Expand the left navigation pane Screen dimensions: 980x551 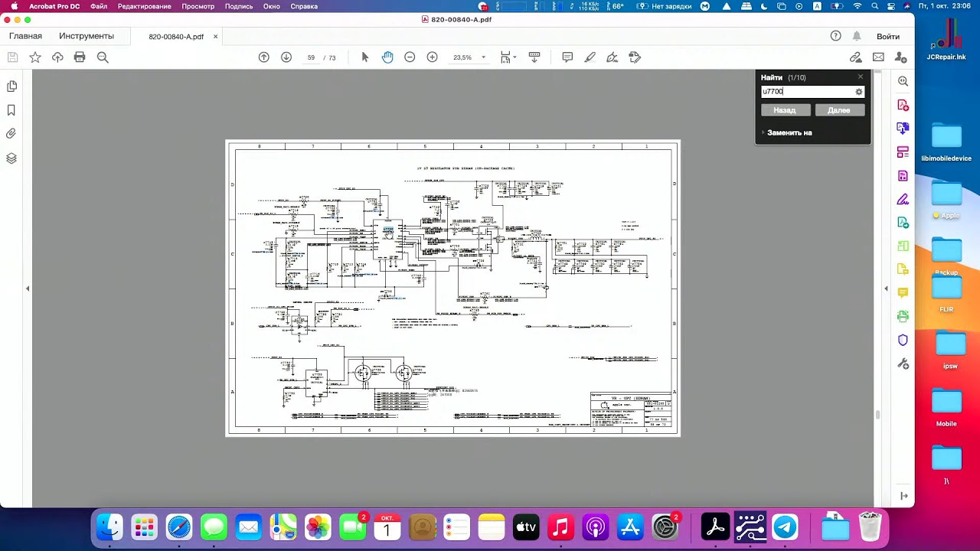coord(28,289)
